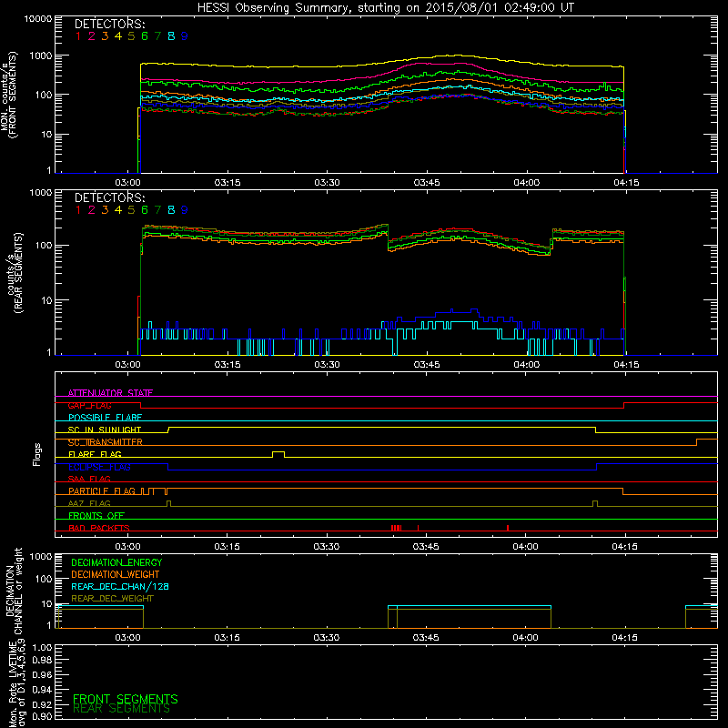The height and width of the screenshot is (728, 728).
Task: Select blue detector 9 in rear segments legend
Action: point(185,210)
